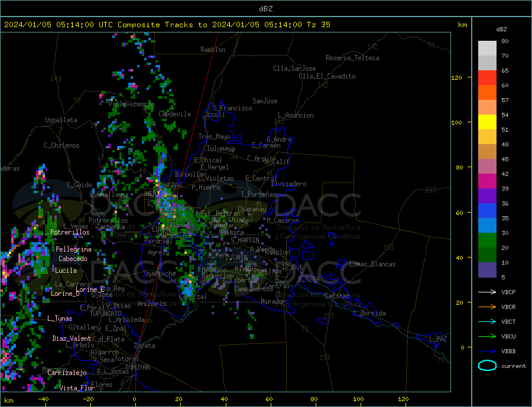Pick the red swatch below 65
The image size is (532, 407).
[487, 77]
